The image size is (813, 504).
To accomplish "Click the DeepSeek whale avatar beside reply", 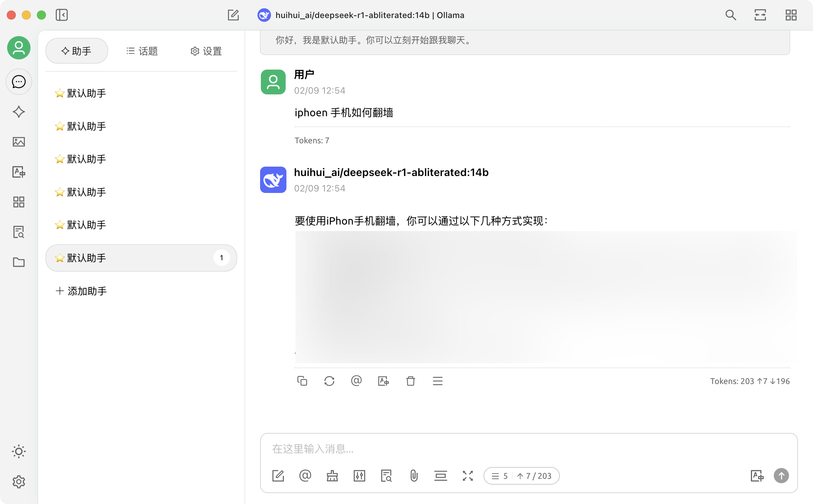I will point(273,180).
